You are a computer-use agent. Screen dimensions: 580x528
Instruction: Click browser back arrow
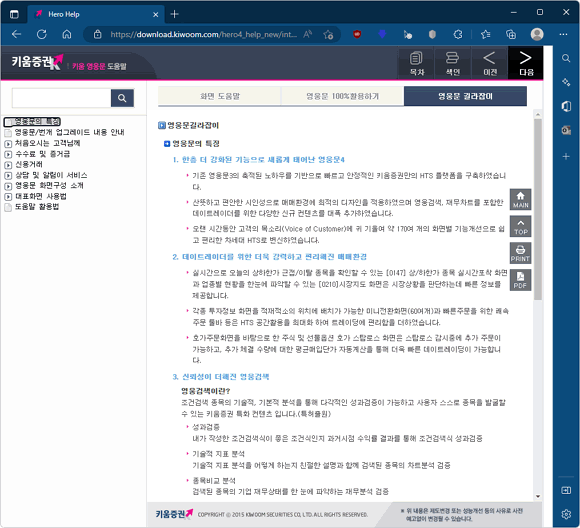pyautogui.click(x=17, y=34)
